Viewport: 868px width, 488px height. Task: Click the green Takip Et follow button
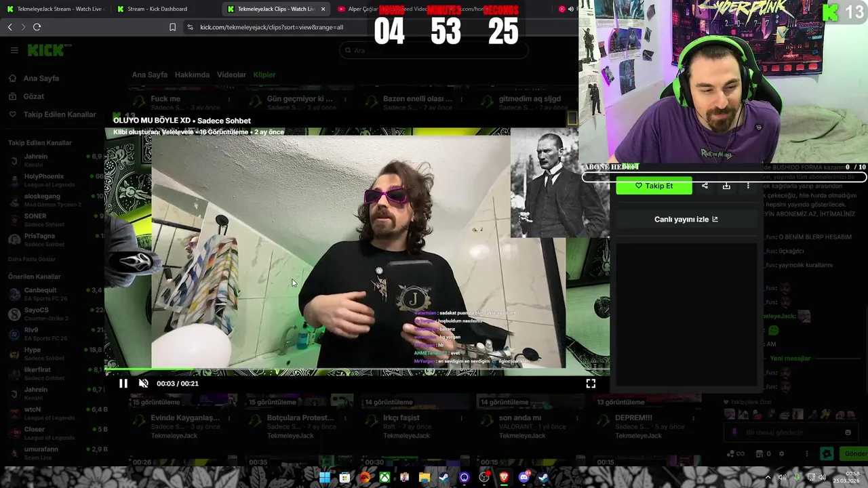(654, 186)
